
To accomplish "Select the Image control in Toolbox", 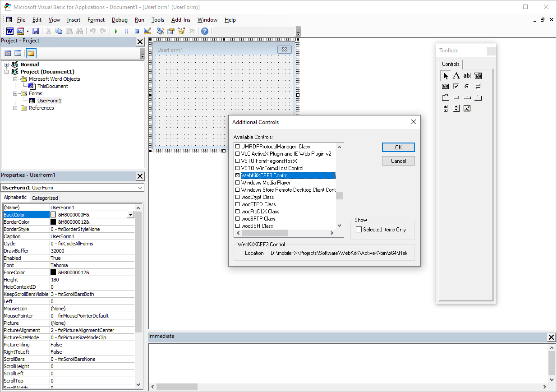I will (x=467, y=108).
